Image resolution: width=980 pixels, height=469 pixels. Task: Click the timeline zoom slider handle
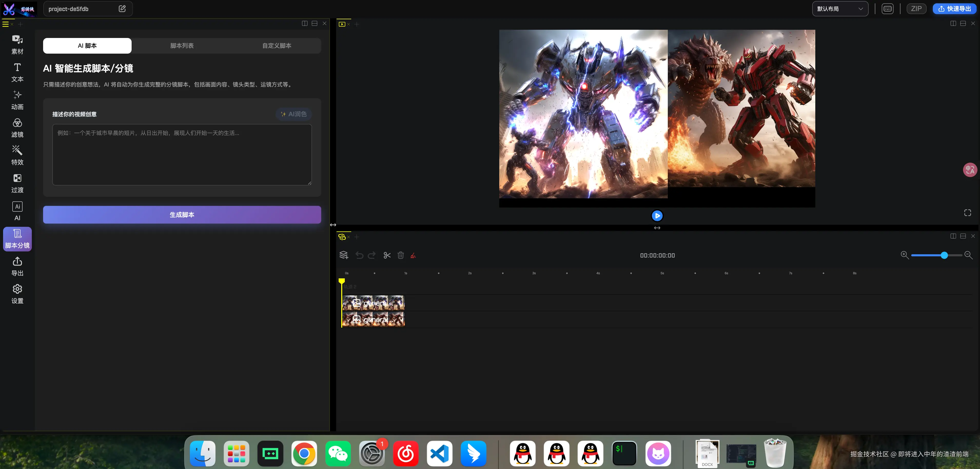pos(944,255)
